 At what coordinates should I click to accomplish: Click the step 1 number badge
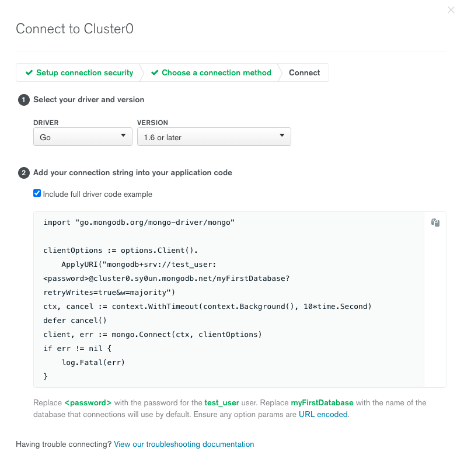24,100
